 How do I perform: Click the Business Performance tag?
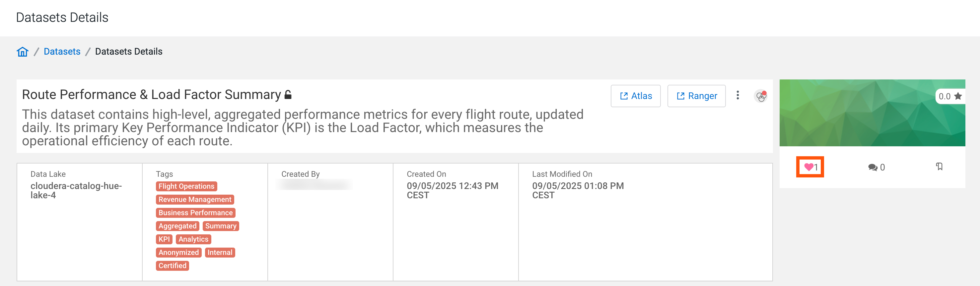pyautogui.click(x=195, y=213)
